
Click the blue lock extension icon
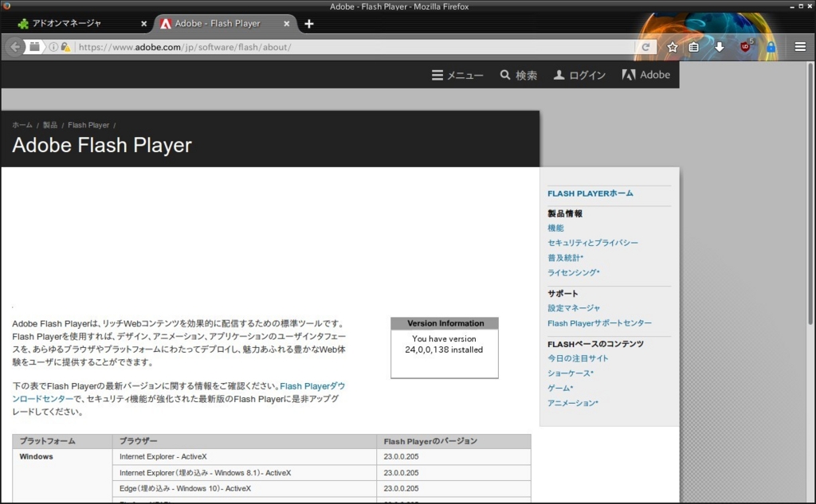[771, 47]
